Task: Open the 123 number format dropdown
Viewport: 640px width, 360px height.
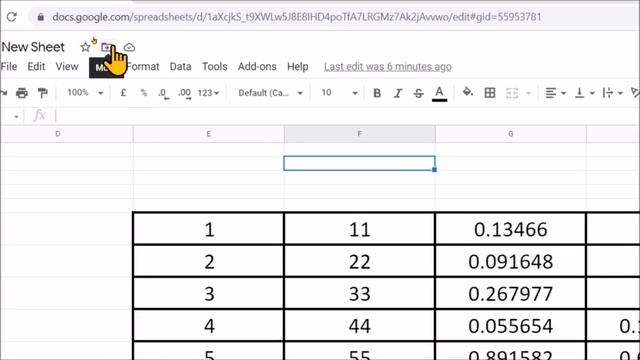Action: (x=209, y=93)
